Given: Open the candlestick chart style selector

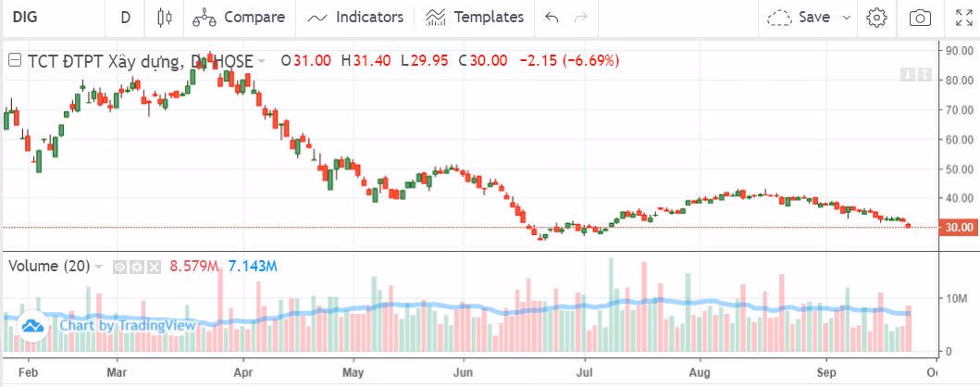Looking at the screenshot, I should (x=166, y=17).
